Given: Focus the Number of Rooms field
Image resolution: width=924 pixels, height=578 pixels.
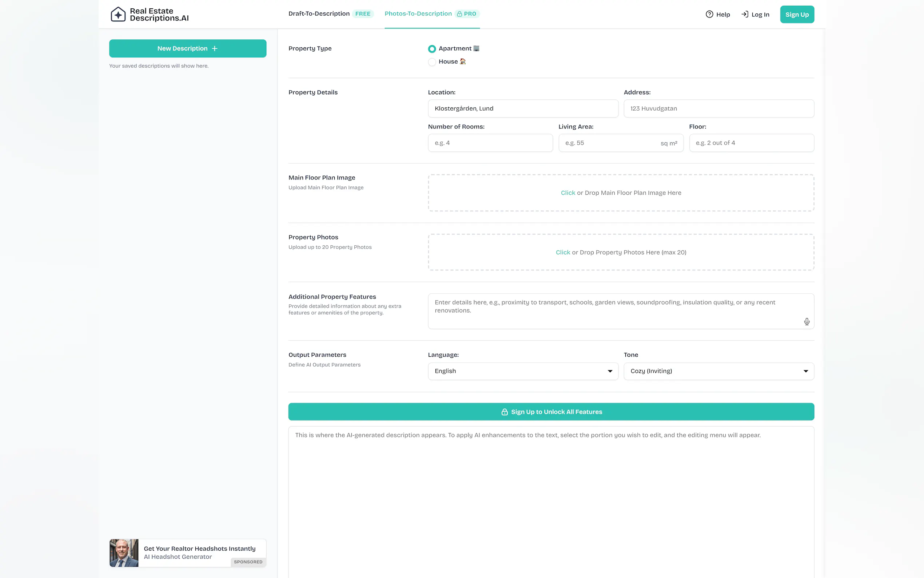Looking at the screenshot, I should pyautogui.click(x=490, y=143).
